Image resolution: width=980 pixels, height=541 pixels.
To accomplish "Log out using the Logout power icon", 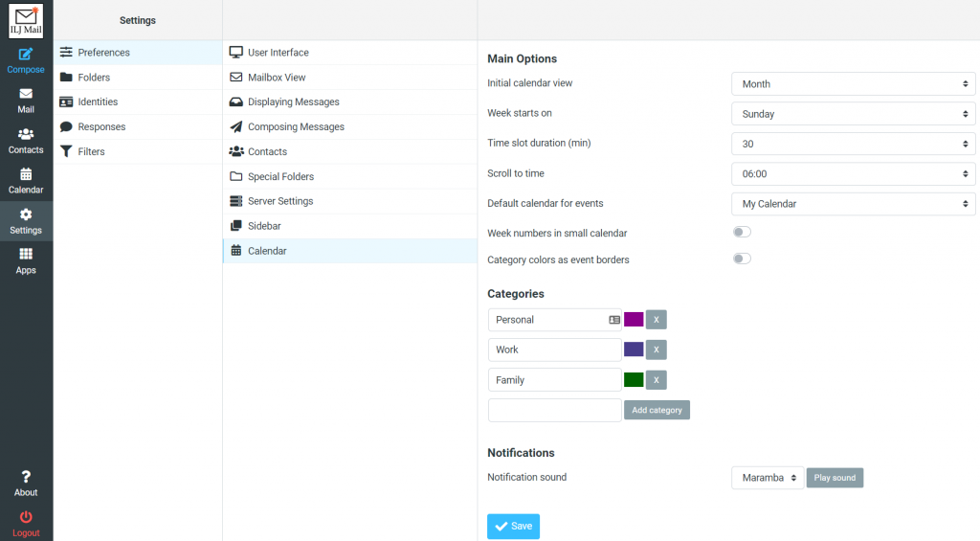I will 26,524.
